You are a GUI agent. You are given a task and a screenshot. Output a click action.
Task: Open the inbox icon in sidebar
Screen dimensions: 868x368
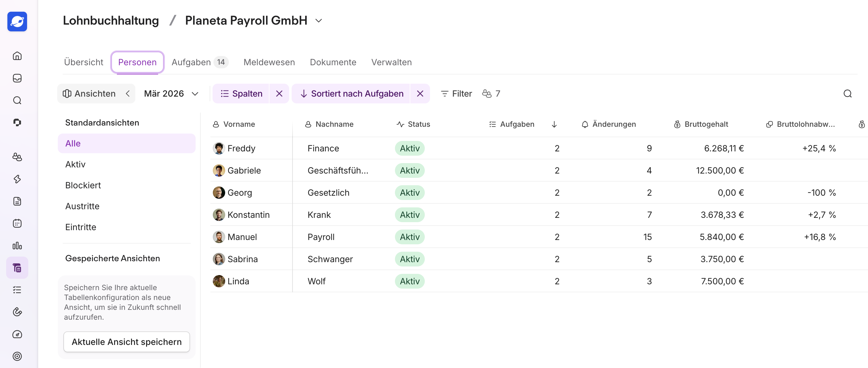point(17,78)
